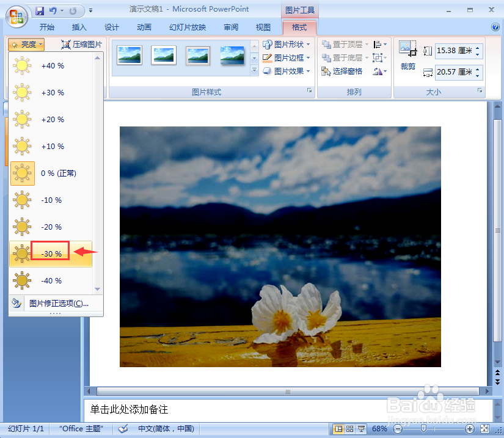This screenshot has width=504, height=438.
Task: Start slide show from status bar
Action: pyautogui.click(x=361, y=429)
